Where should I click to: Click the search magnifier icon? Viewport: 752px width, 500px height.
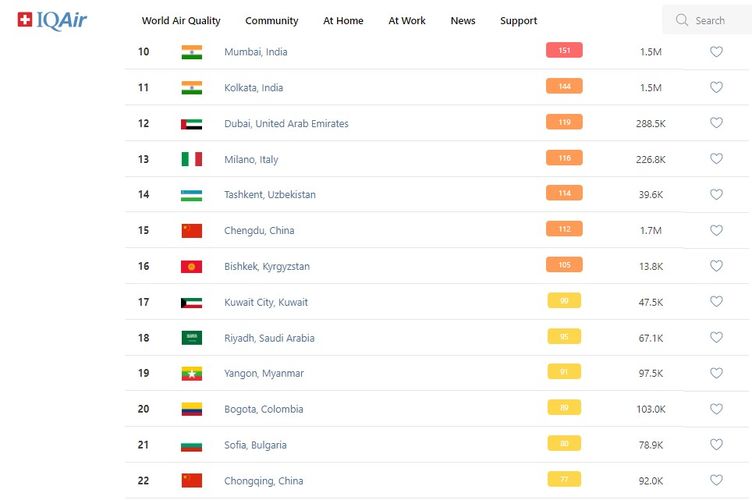(x=682, y=20)
